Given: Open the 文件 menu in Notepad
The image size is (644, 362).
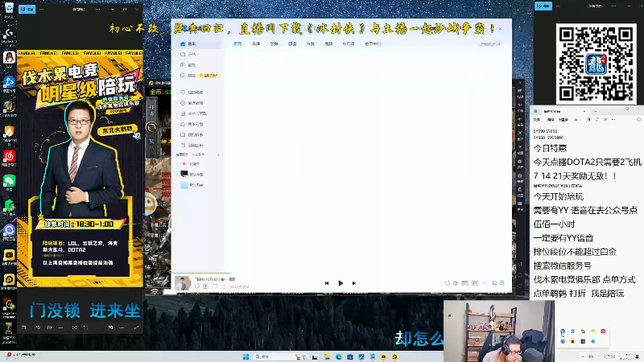Looking at the screenshot, I should [536, 119].
